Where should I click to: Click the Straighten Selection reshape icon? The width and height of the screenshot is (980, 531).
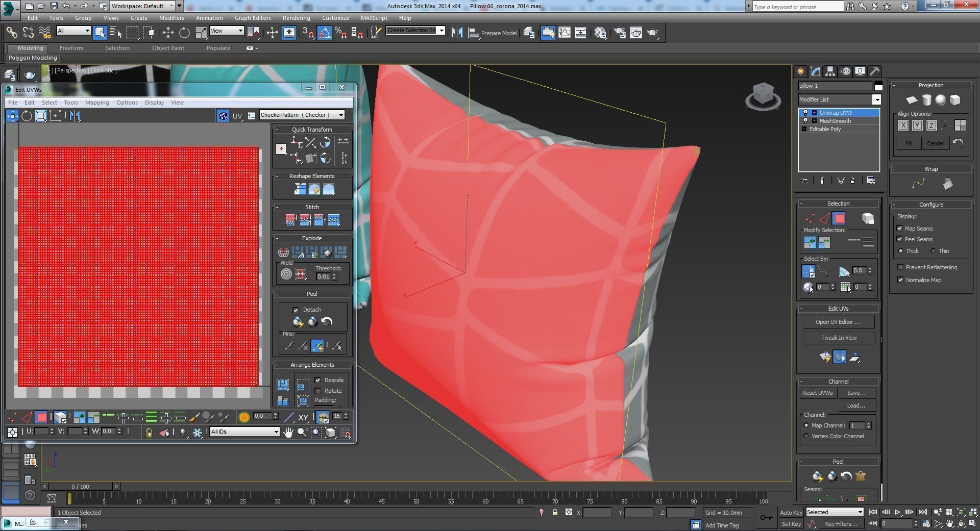[x=300, y=189]
